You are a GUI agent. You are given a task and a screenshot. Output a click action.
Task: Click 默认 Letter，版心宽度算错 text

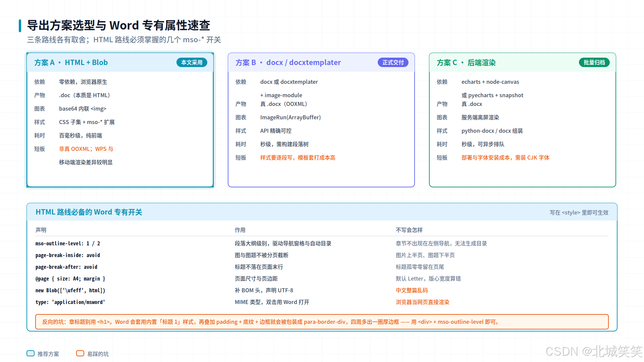(x=428, y=279)
